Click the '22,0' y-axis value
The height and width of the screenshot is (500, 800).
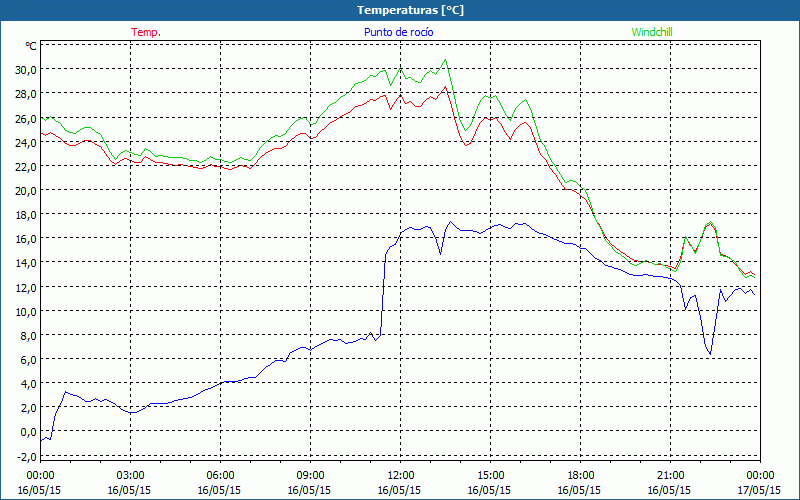26,166
